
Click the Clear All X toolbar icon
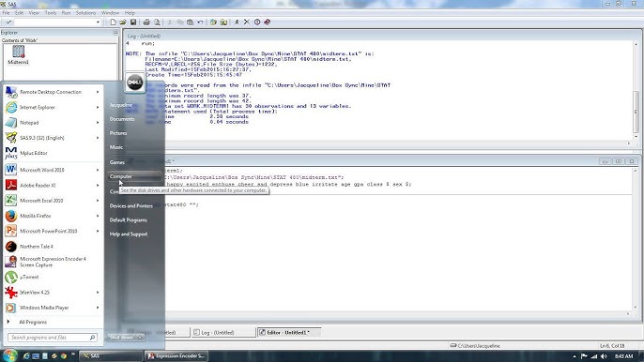pyautogui.click(x=246, y=23)
